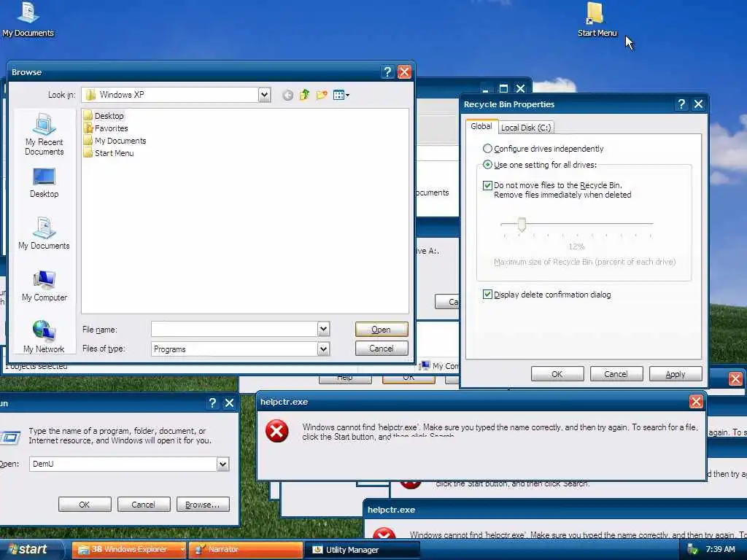Select Start Menu folder in file list

click(108, 153)
